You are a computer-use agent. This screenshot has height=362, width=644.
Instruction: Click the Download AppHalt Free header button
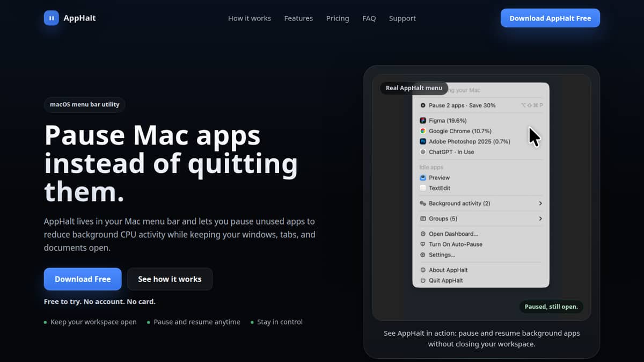[x=550, y=18]
